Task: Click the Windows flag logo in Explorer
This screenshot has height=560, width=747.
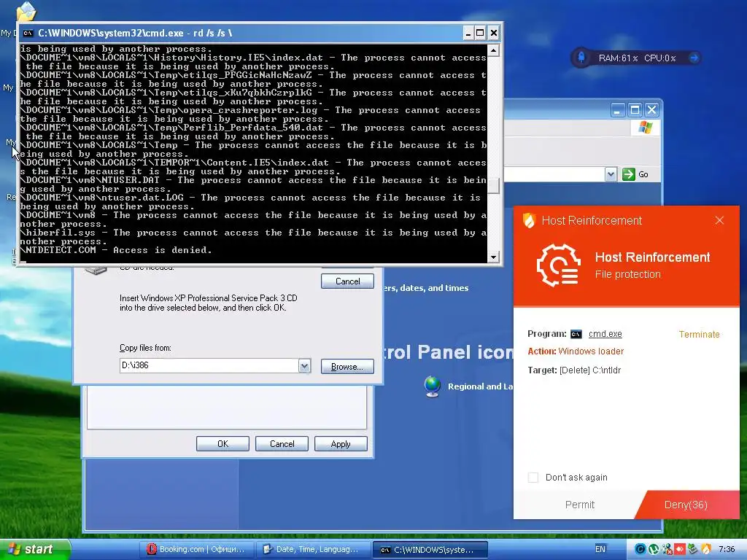Action: coord(646,128)
